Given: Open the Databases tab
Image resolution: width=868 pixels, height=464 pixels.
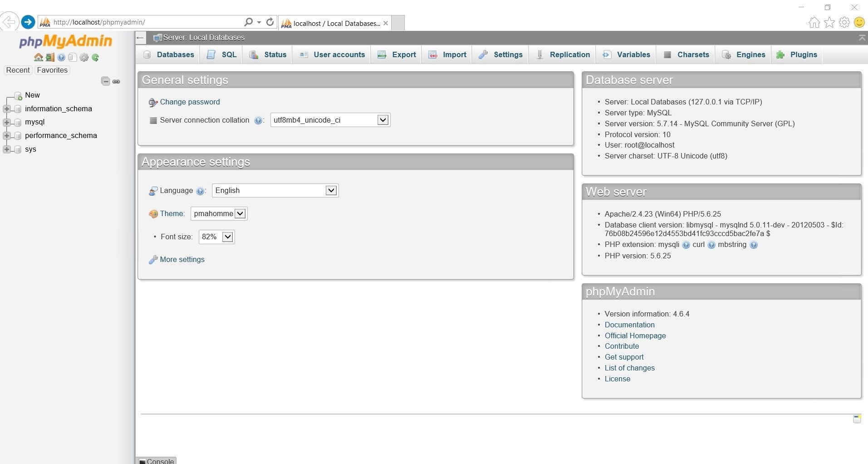Looking at the screenshot, I should (169, 54).
